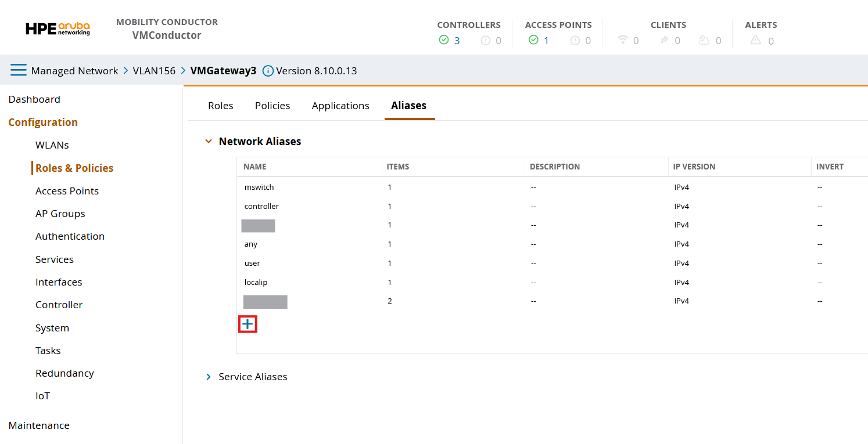Click the HPE Aruba Networking logo
868x444 pixels.
pyautogui.click(x=58, y=29)
